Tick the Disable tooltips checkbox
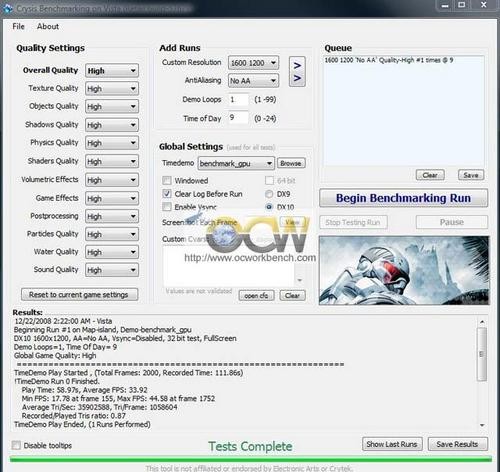The height and width of the screenshot is (472, 500). [16, 445]
